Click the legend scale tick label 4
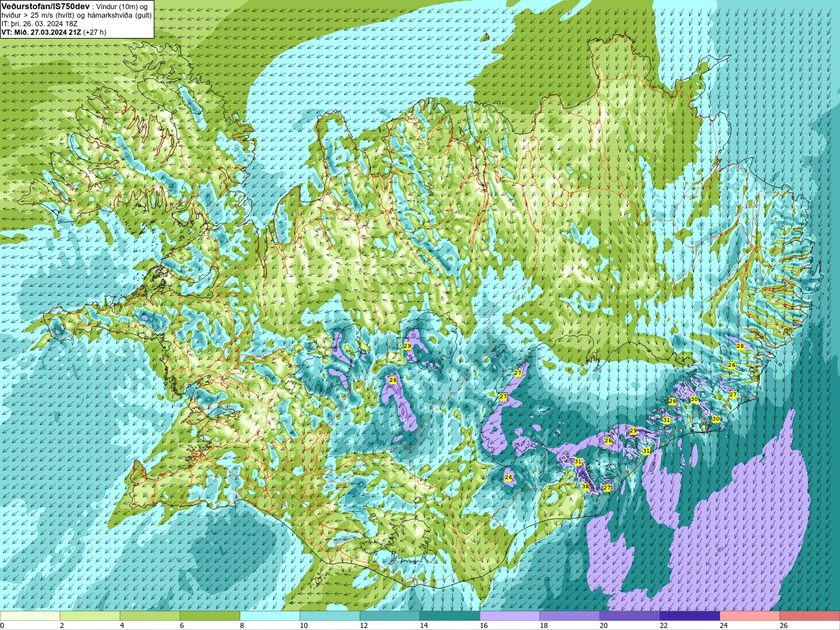This screenshot has width=840, height=630. [x=121, y=625]
